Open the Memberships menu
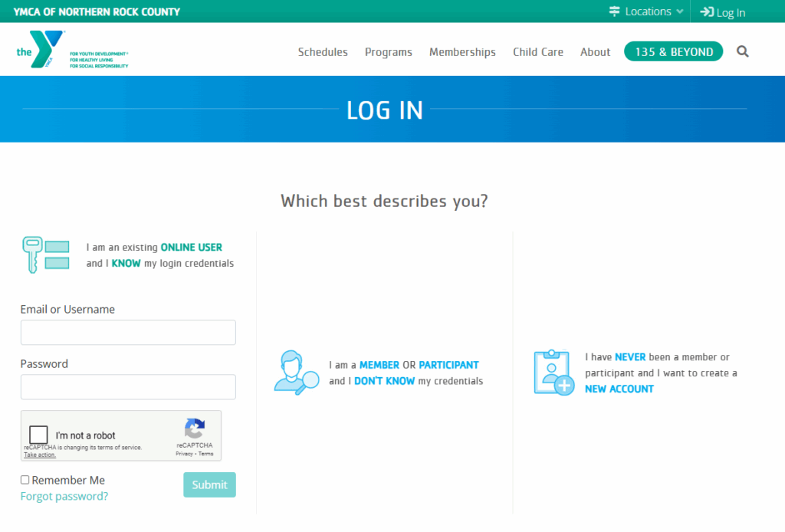The image size is (785, 532). [x=462, y=52]
